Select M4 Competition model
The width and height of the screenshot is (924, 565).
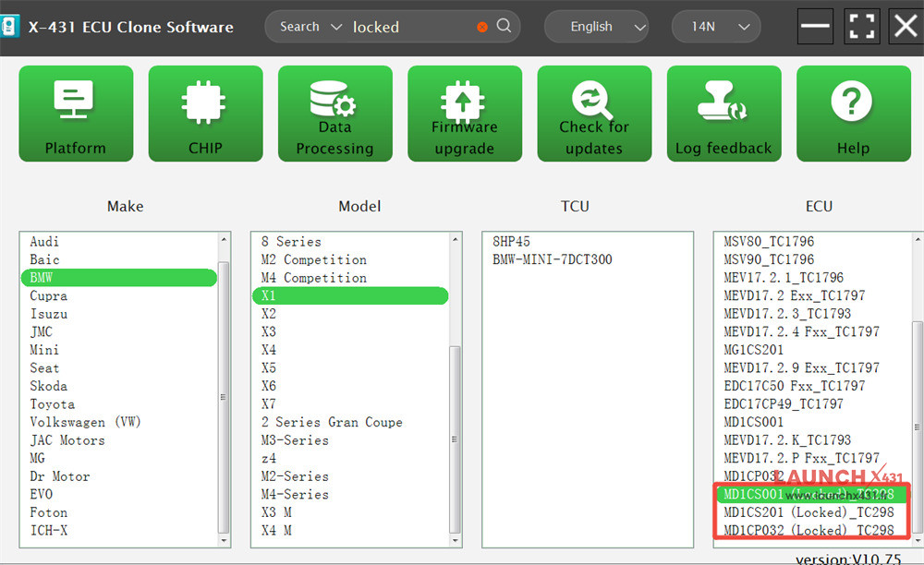point(350,278)
